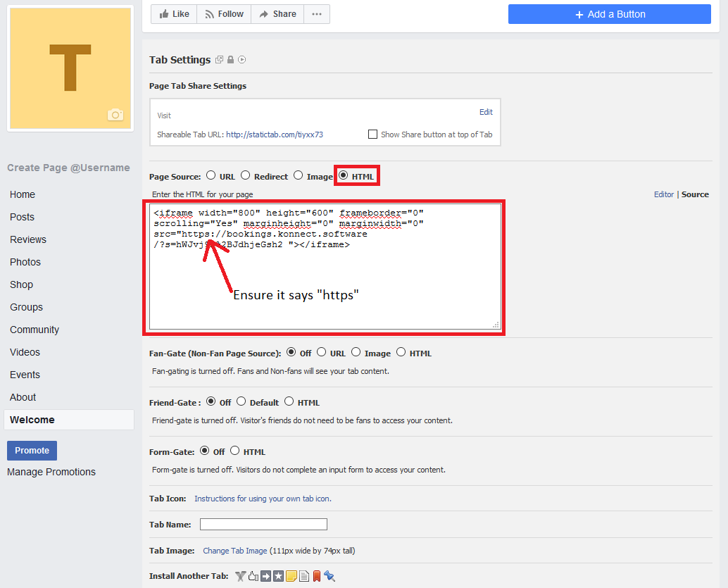Click the pop-out icon next to Tab Settings
Viewport: 728px width, 588px height.
tap(219, 59)
